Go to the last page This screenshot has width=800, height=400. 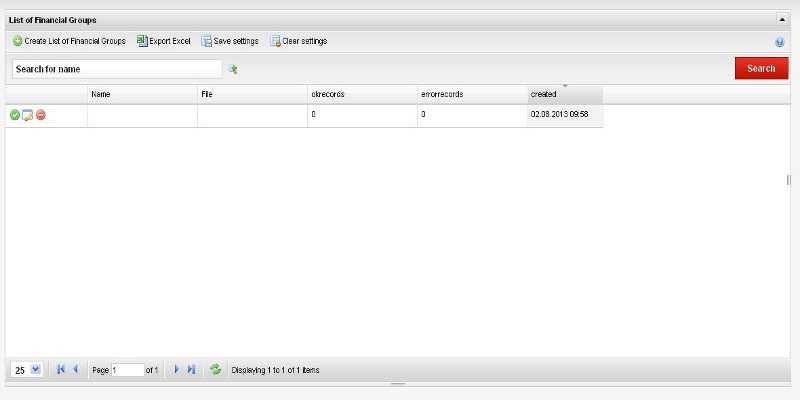(x=191, y=369)
